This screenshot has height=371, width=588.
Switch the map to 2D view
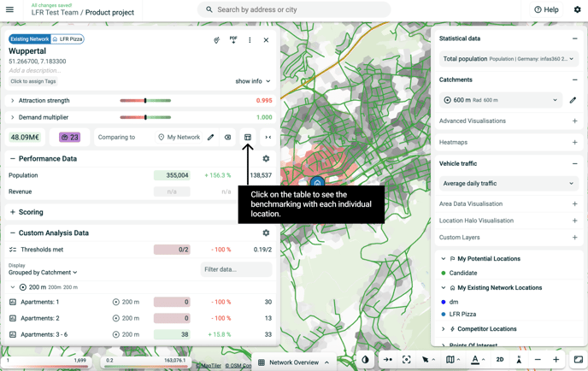tap(500, 359)
